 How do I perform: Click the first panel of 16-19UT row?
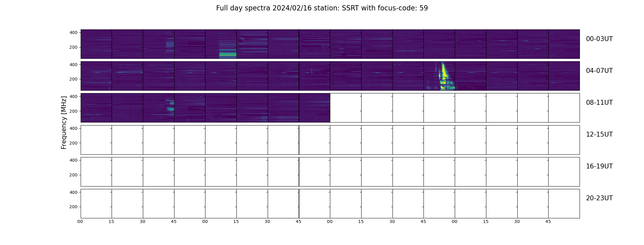[x=96, y=171]
